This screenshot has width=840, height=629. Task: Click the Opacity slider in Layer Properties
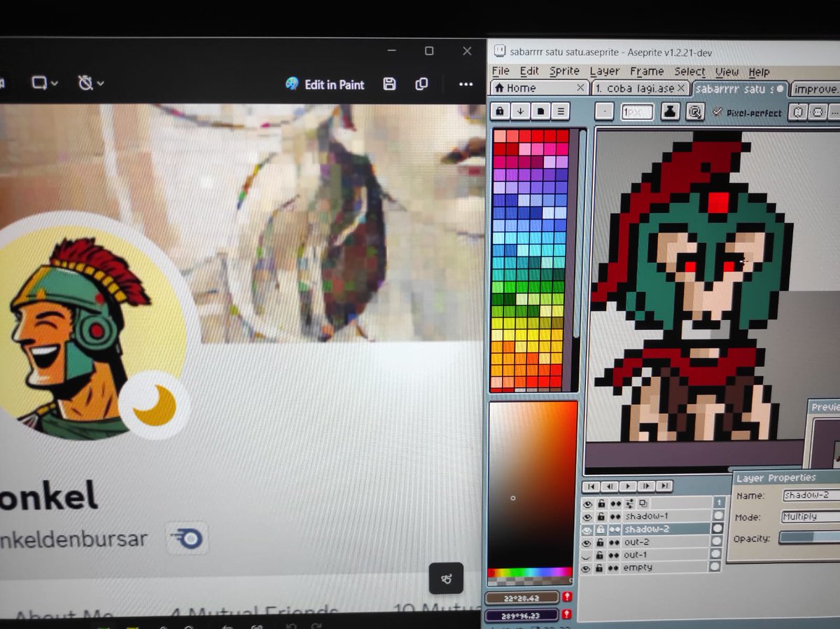click(809, 538)
